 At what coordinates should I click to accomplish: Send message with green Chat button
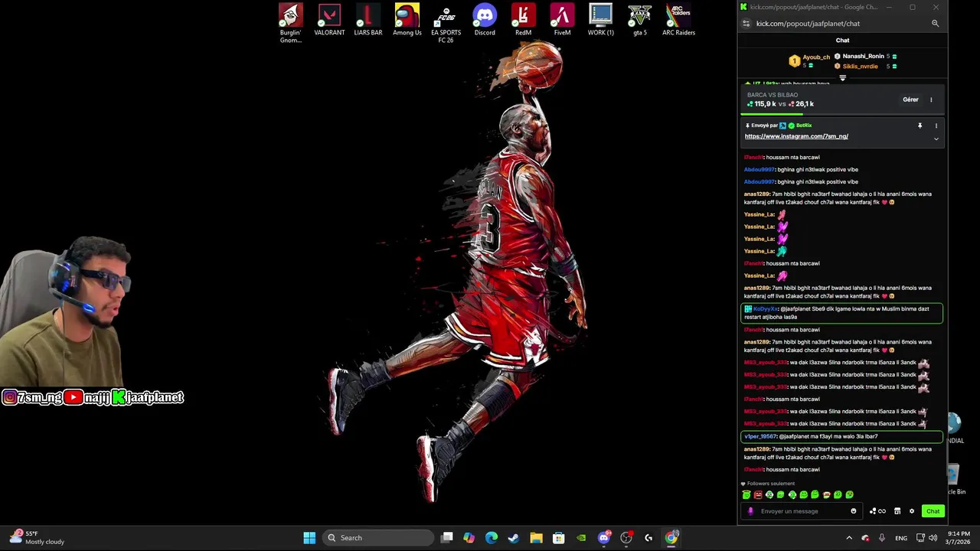[x=933, y=511]
